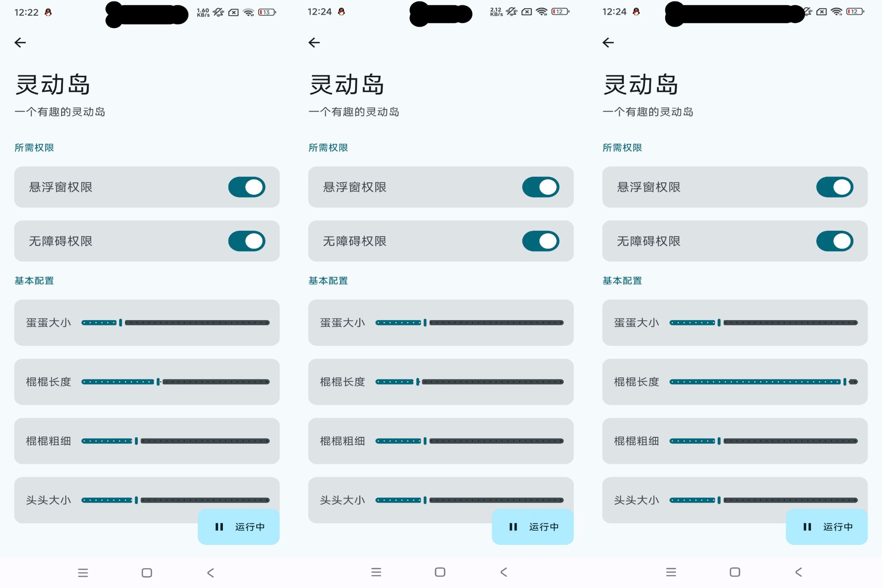The image size is (882, 588).
Task: Click 棍棍长度 slider in right screenshot
Action: (x=763, y=382)
